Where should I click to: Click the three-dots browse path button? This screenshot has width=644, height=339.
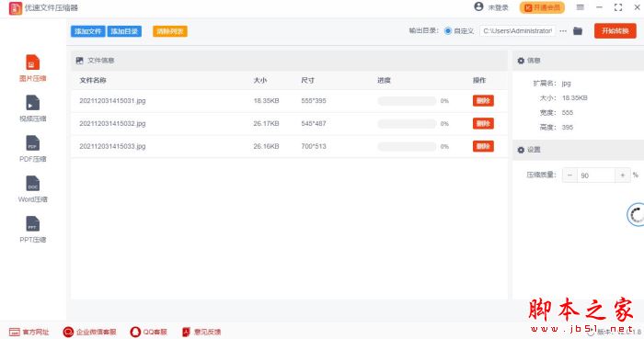(x=563, y=30)
